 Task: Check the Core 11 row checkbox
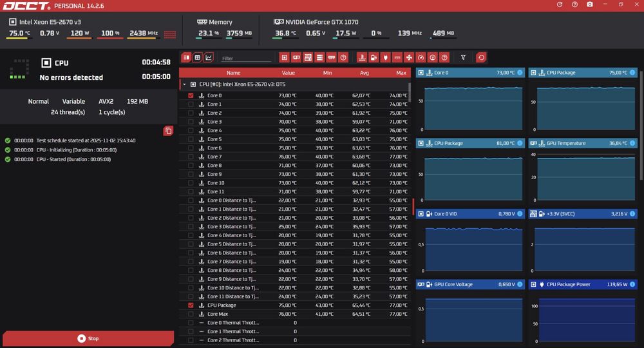191,191
